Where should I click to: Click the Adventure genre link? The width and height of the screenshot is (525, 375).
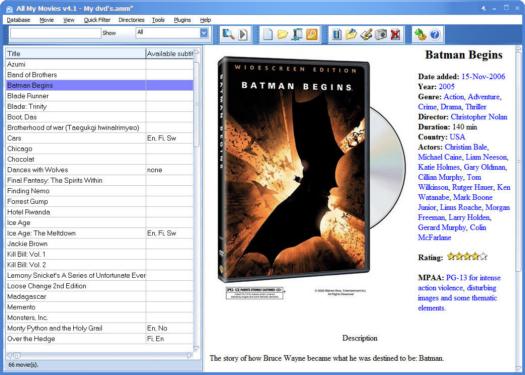click(x=484, y=97)
